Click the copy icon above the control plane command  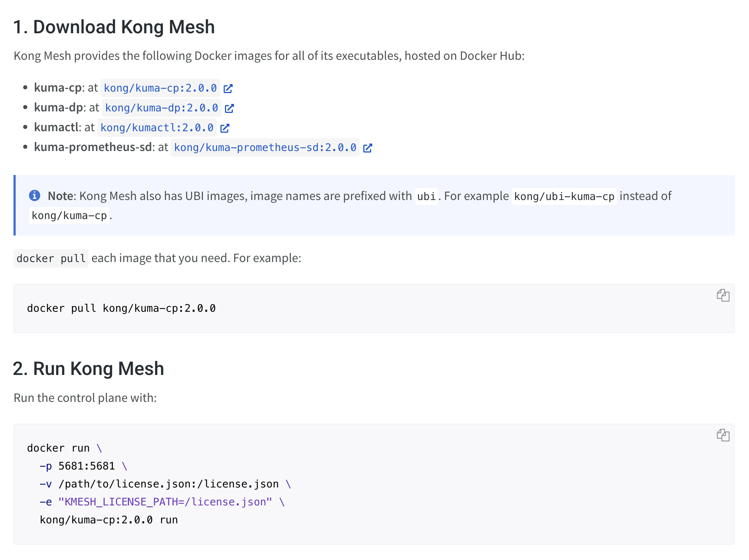click(724, 435)
